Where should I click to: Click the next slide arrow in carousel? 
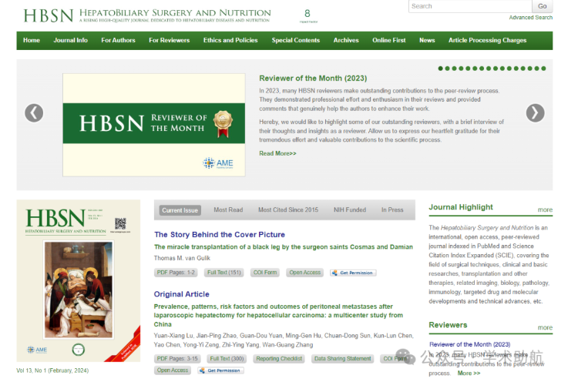coord(535,113)
